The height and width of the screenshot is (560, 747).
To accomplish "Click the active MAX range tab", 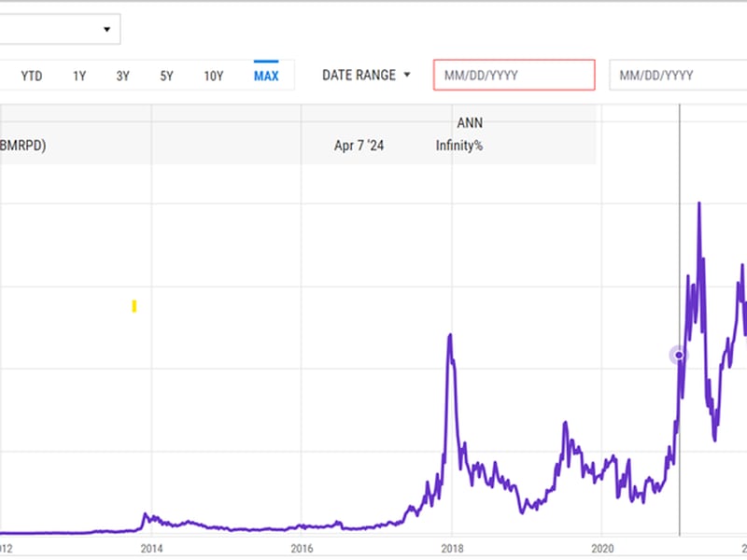I will (x=266, y=76).
